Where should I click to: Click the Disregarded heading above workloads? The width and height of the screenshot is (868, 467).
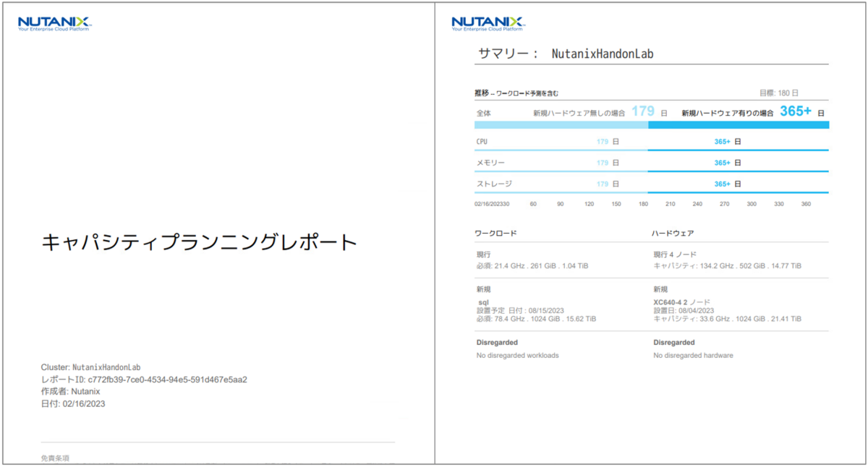click(x=497, y=343)
